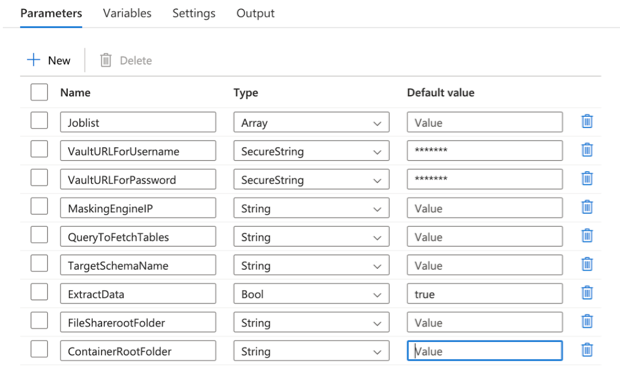Screen dimensions: 620x380
Task: Remove VaultURLForPassword using its trash icon
Action: 587,178
